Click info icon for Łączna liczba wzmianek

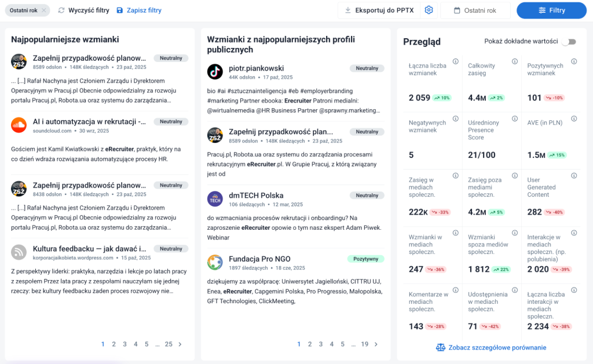click(455, 62)
